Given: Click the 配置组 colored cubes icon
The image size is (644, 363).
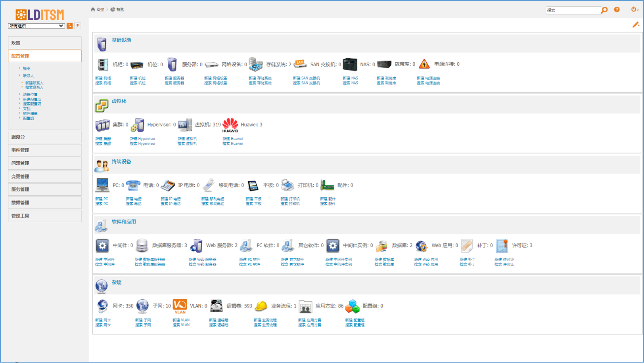Looking at the screenshot, I should 352,306.
